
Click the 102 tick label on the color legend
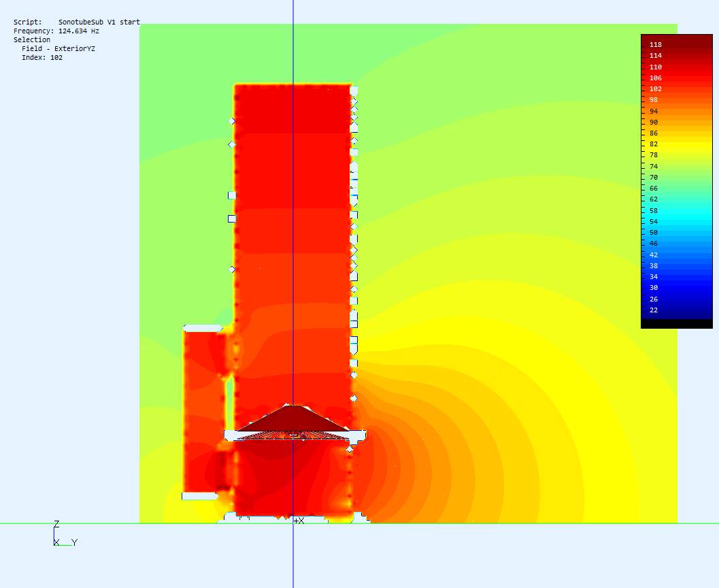[656, 88]
